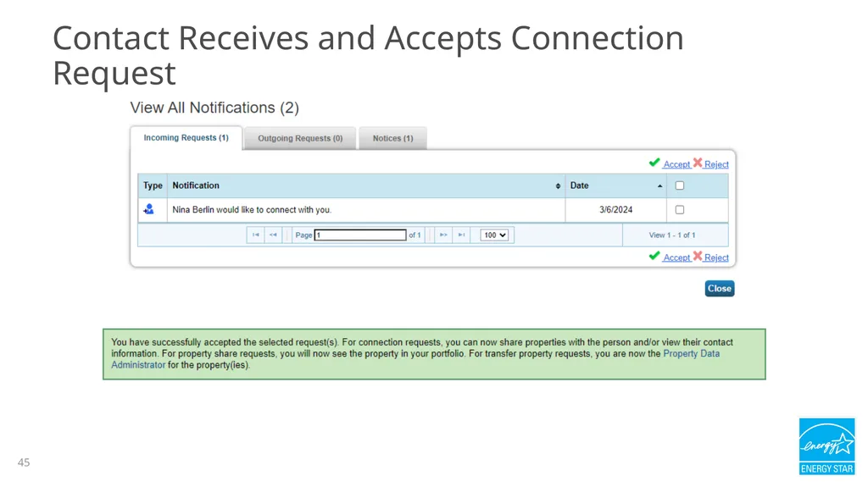The height and width of the screenshot is (487, 868).
Task: Go to next page pagination icon
Action: [x=443, y=235]
